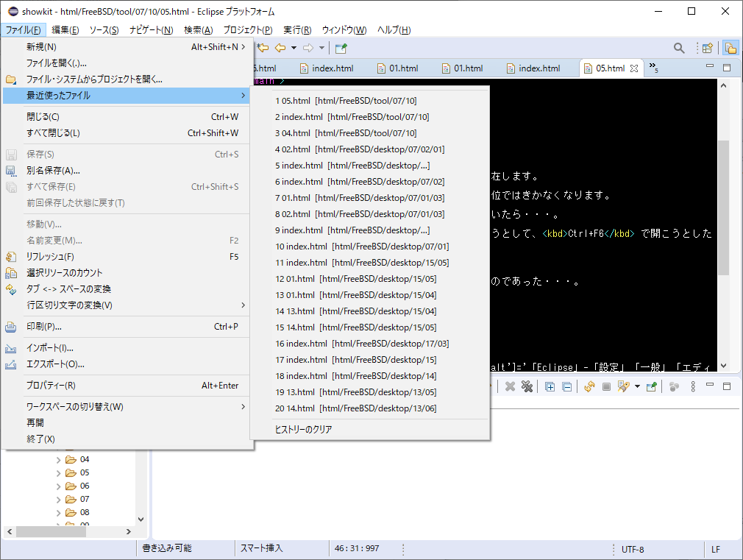Click the greyed Forward navigation arrow
Viewport: 743px width, 560px height.
tap(308, 48)
